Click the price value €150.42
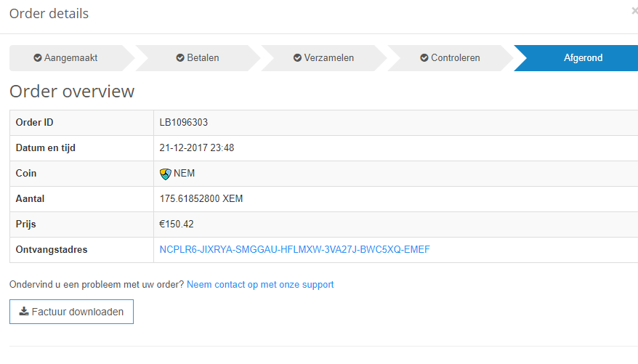Viewport: 638px width, 364px height. click(x=177, y=225)
